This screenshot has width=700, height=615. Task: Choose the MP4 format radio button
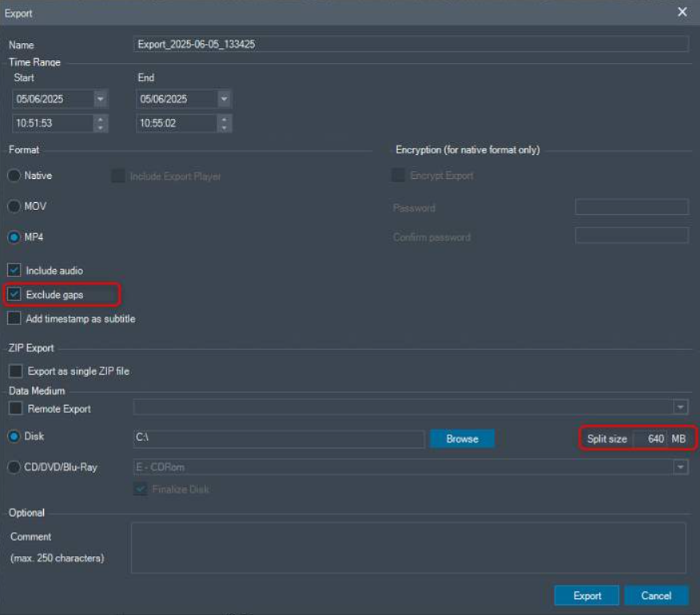[14, 237]
